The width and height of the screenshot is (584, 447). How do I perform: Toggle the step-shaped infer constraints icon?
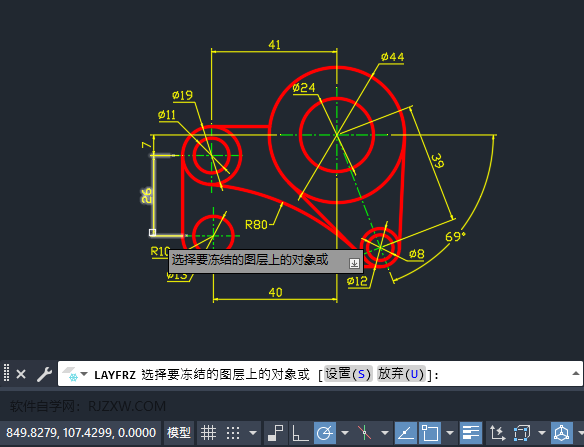pos(276,433)
